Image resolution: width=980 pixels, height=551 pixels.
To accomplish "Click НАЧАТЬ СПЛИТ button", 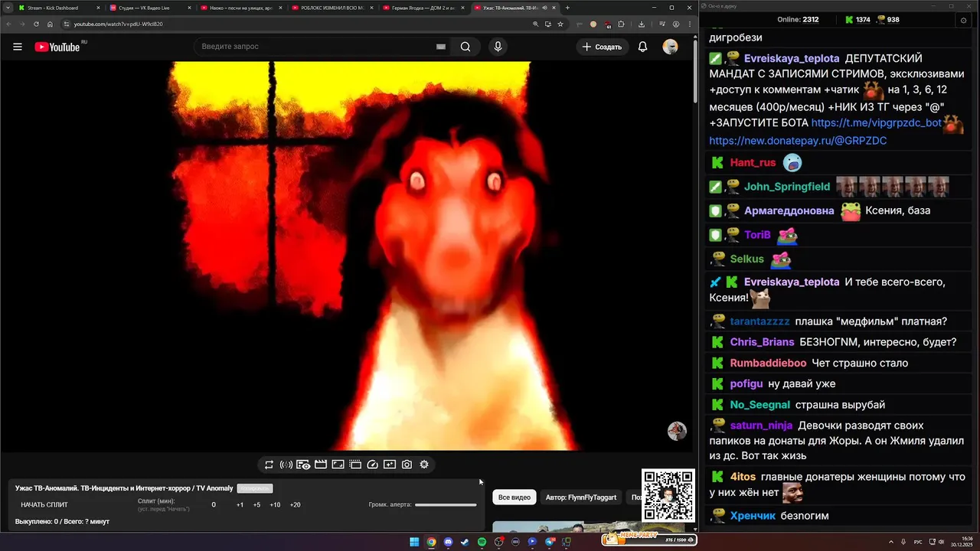I will (x=44, y=505).
